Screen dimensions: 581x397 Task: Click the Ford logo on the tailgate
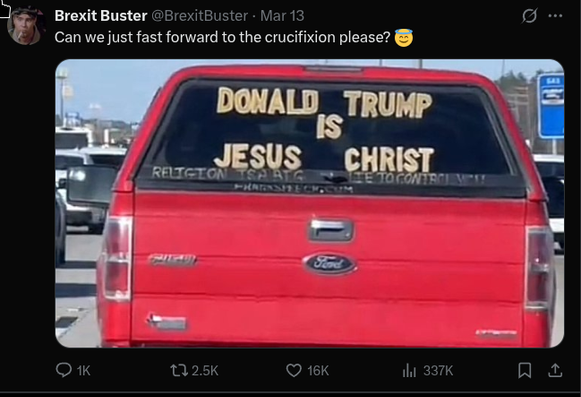(x=330, y=264)
